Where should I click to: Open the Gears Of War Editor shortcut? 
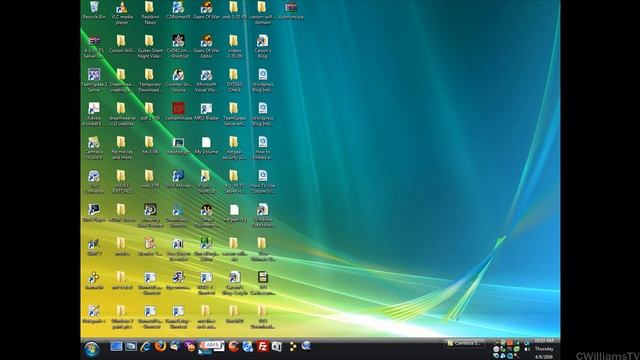point(206,47)
